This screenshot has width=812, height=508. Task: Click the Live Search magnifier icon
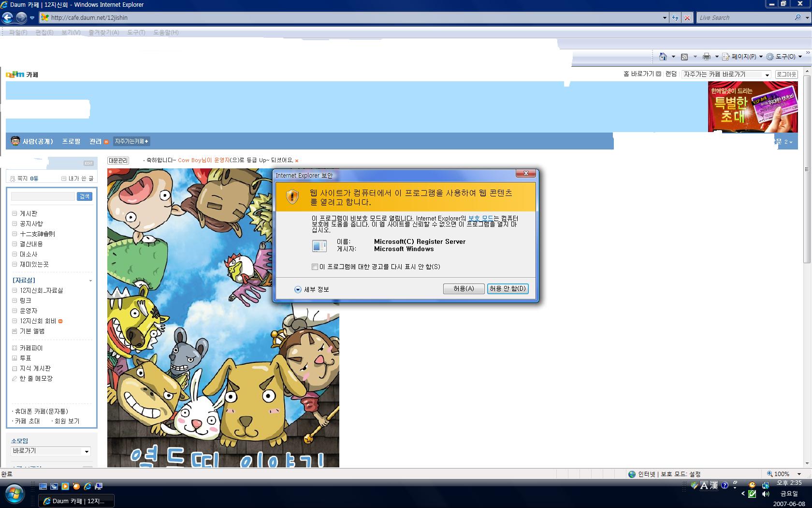(x=797, y=17)
